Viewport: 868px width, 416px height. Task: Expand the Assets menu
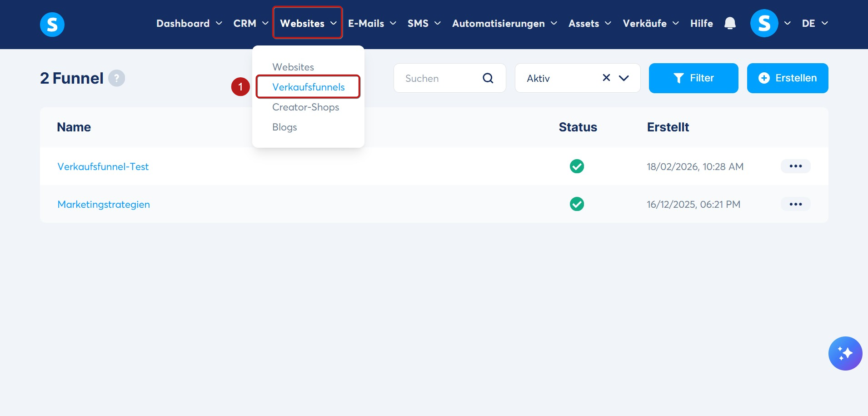[590, 23]
